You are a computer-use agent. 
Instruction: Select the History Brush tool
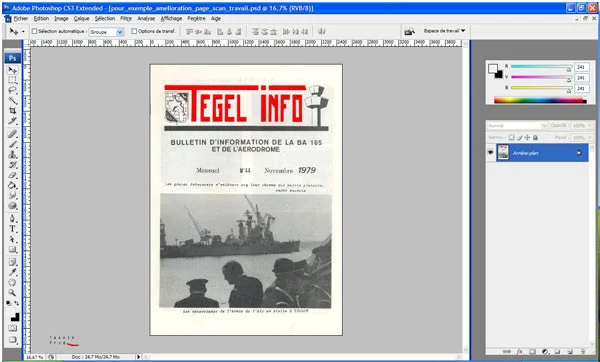[x=13, y=165]
